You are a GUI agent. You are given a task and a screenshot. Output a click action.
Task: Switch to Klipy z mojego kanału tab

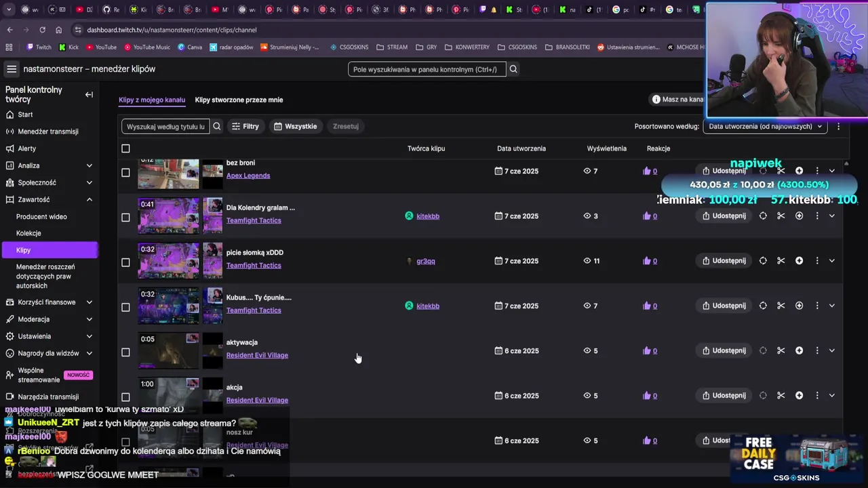[x=152, y=100]
